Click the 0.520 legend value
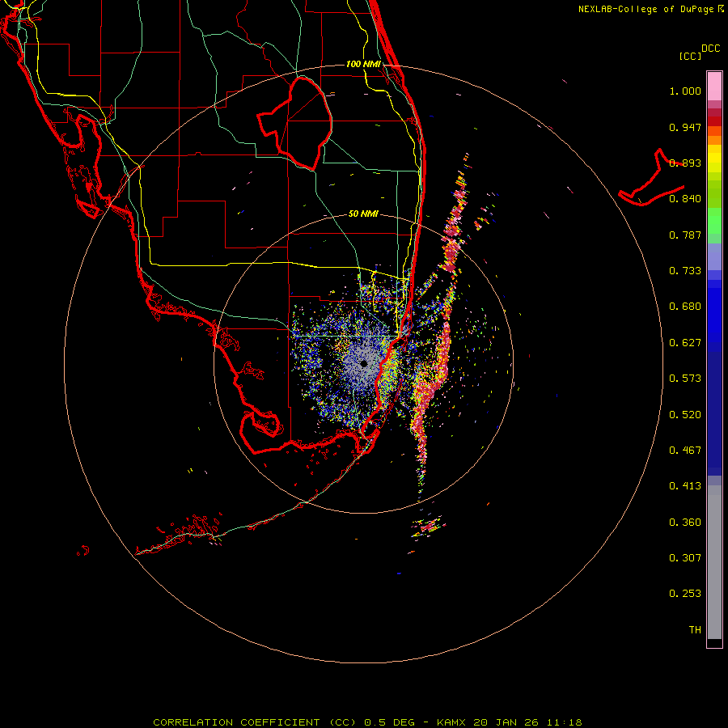The width and height of the screenshot is (728, 728). [685, 415]
